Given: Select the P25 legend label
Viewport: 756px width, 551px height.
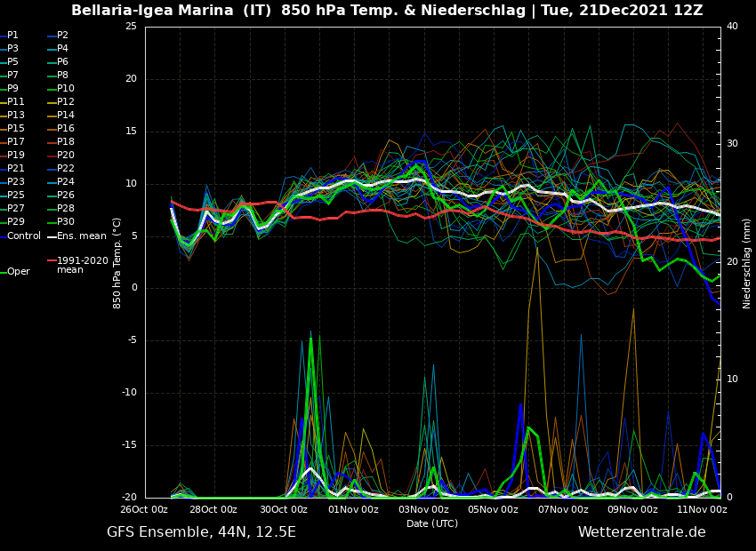Looking at the screenshot, I should (16, 196).
